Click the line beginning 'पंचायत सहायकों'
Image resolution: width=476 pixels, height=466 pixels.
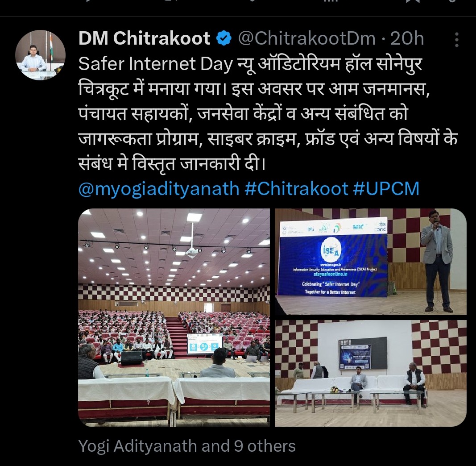tap(243, 114)
